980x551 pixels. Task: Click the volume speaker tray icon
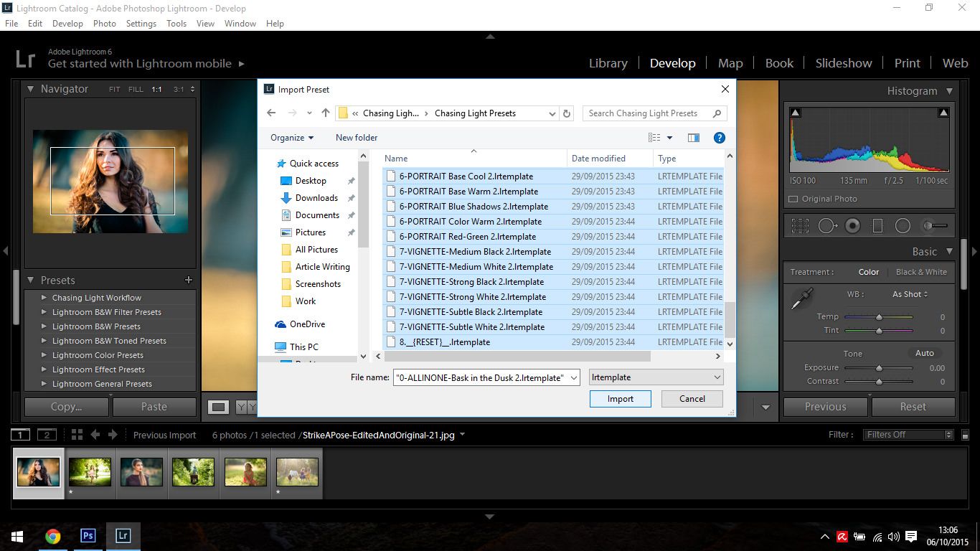point(893,537)
